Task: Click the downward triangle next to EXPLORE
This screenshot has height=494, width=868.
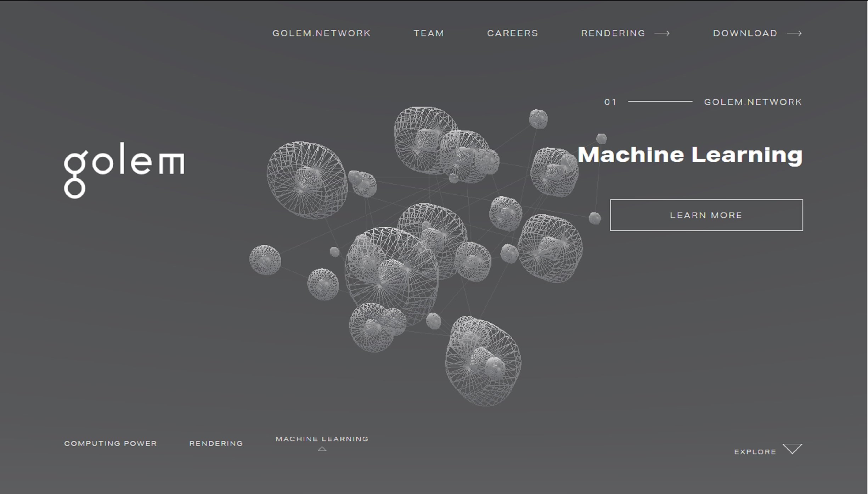Action: tap(793, 449)
